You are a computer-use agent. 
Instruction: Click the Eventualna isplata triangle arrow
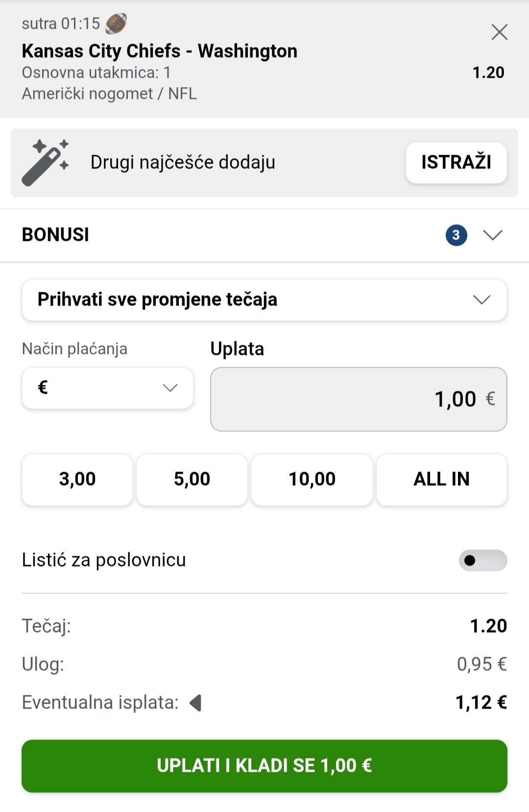point(196,703)
